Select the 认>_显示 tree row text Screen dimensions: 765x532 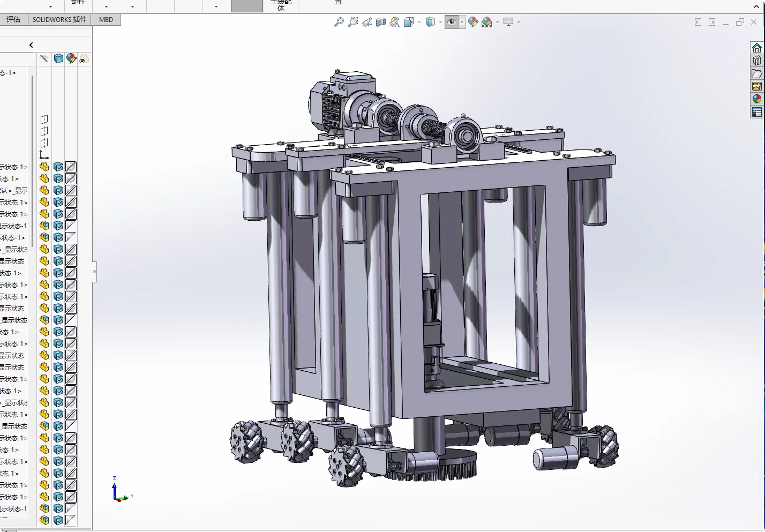click(13, 190)
